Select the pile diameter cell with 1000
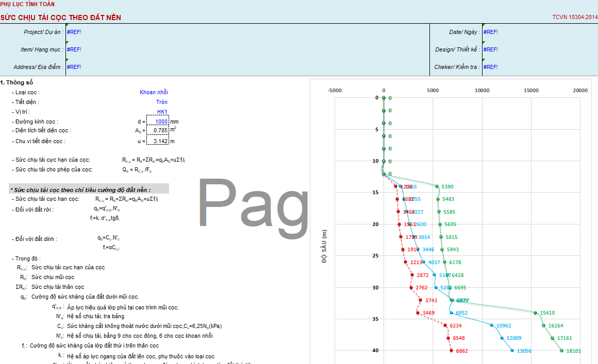This screenshot has height=364, width=598. (158, 122)
